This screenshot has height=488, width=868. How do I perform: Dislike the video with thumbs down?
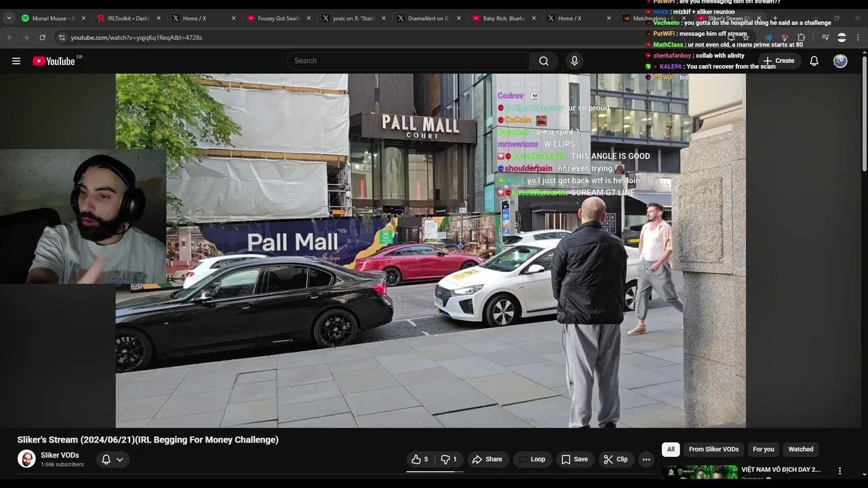pyautogui.click(x=449, y=460)
